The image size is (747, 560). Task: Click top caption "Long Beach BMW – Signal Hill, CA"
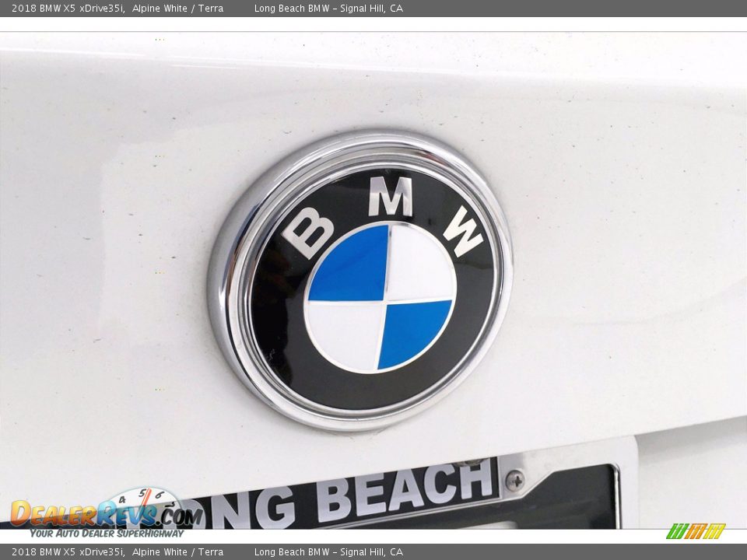pos(328,8)
